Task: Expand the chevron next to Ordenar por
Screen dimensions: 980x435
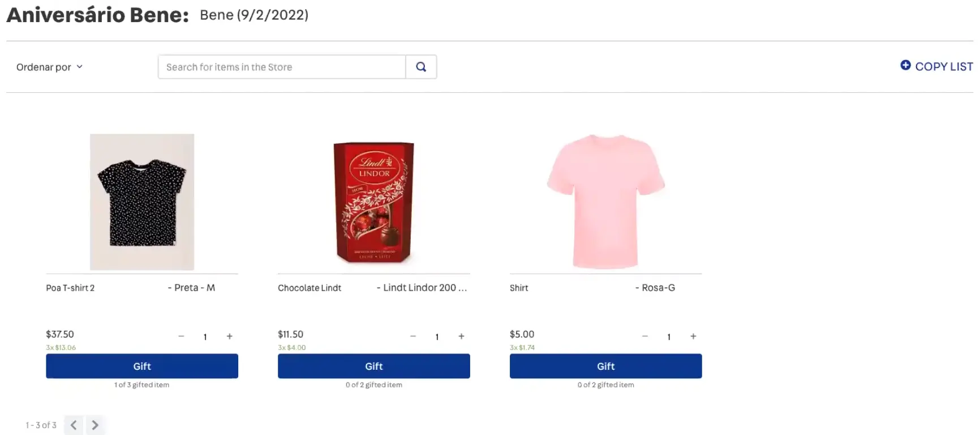Action: point(80,67)
